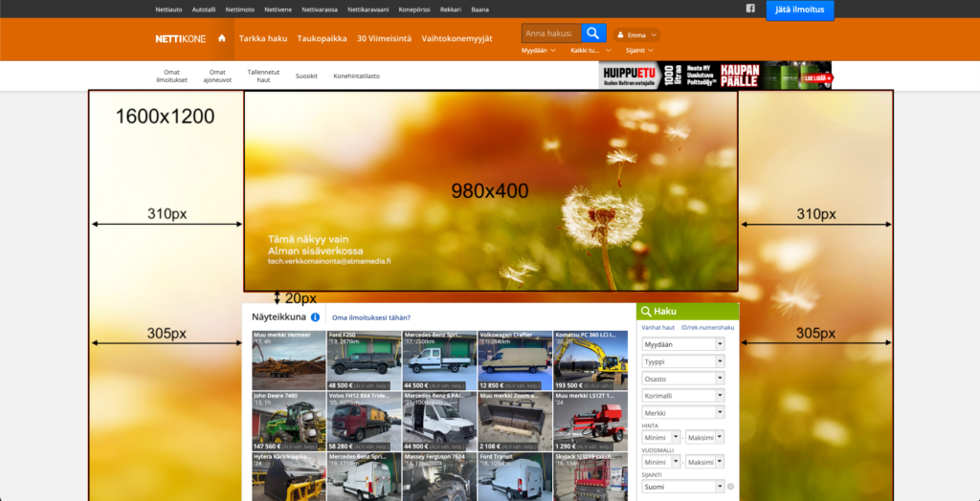Click the Nettikone logo
Viewport: 980px width, 501px height.
(x=181, y=39)
